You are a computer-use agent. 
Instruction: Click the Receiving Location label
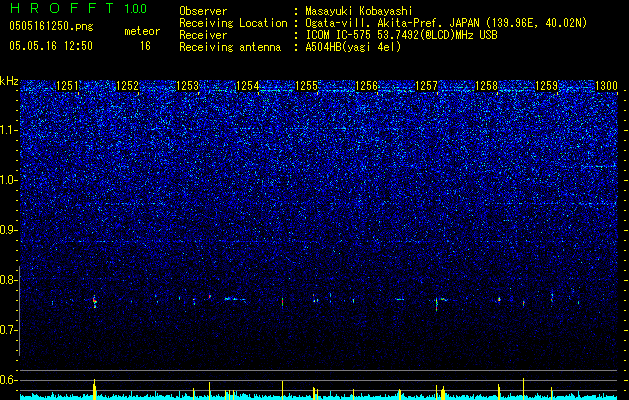point(233,23)
